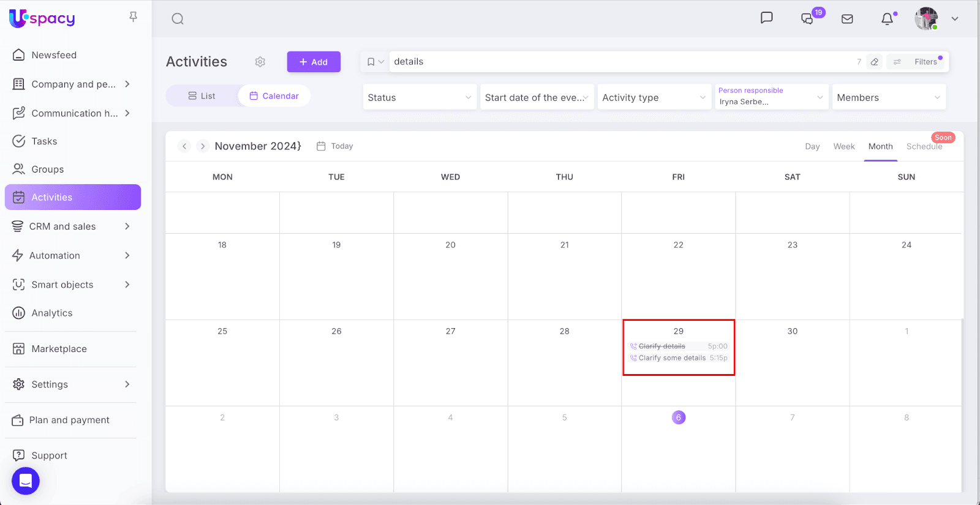This screenshot has width=980, height=505.
Task: Open the Status dropdown filter
Action: (420, 97)
